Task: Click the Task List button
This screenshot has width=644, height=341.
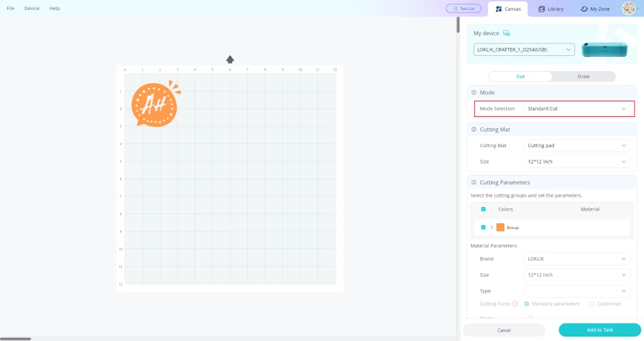Action: click(464, 8)
